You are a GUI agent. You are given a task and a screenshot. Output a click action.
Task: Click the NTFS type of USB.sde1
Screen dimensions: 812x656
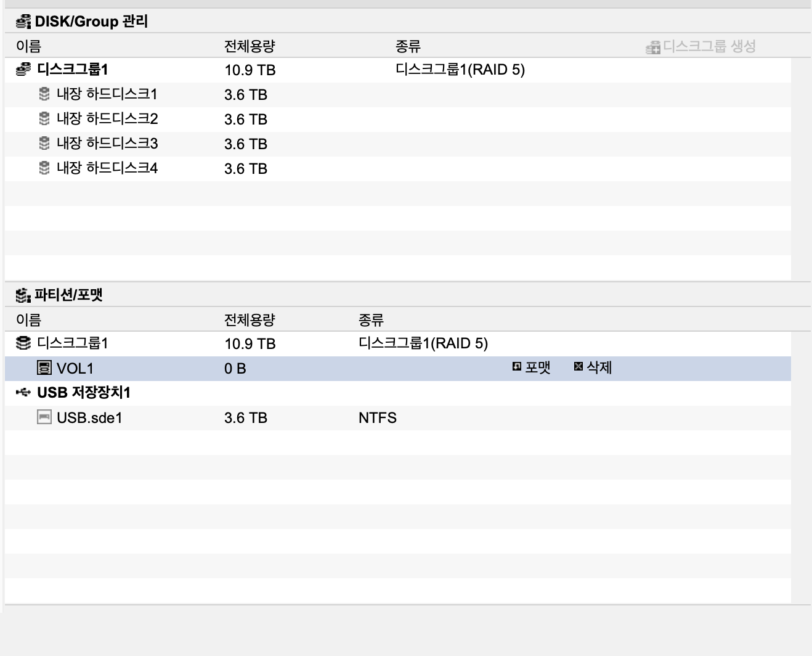coord(378,418)
